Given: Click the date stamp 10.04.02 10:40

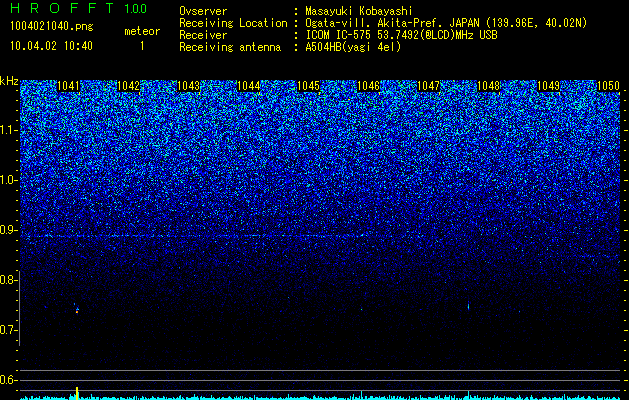Looking at the screenshot, I should click(51, 46).
